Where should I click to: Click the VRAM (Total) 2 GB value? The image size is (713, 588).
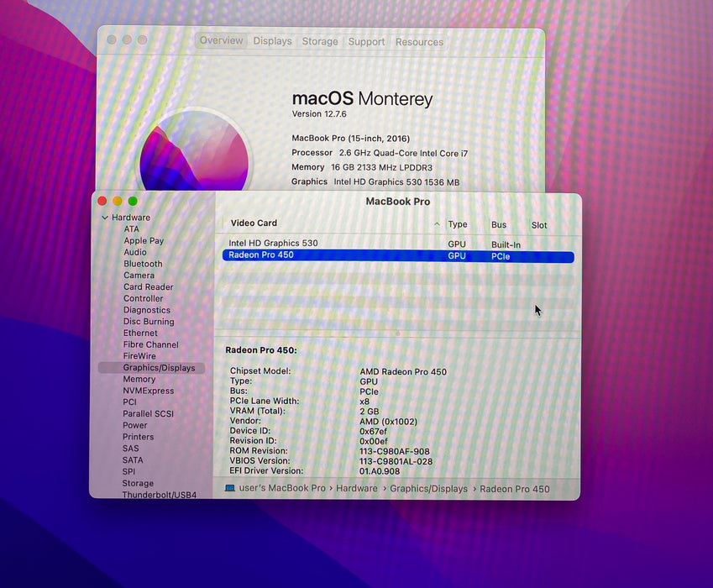[x=370, y=411]
